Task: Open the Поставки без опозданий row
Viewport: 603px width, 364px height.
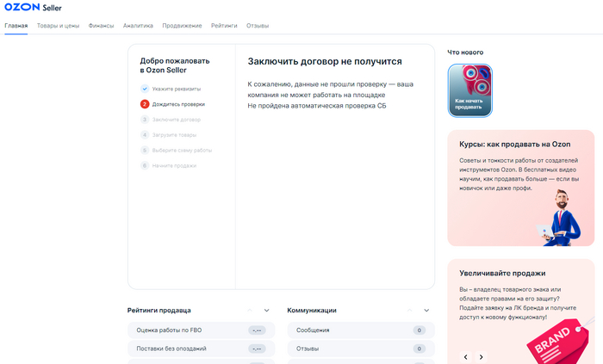Action: [201, 349]
